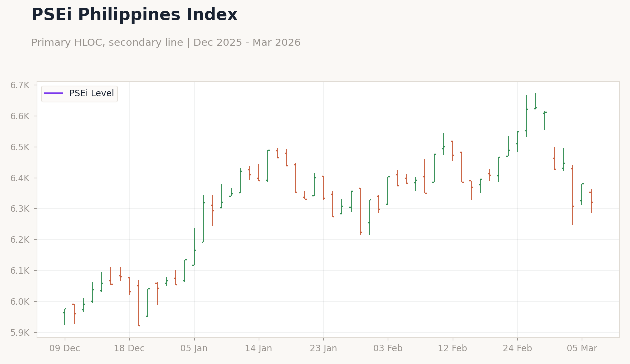Click the 5.9K y-axis label
This screenshot has width=630, height=364.
click(20, 332)
